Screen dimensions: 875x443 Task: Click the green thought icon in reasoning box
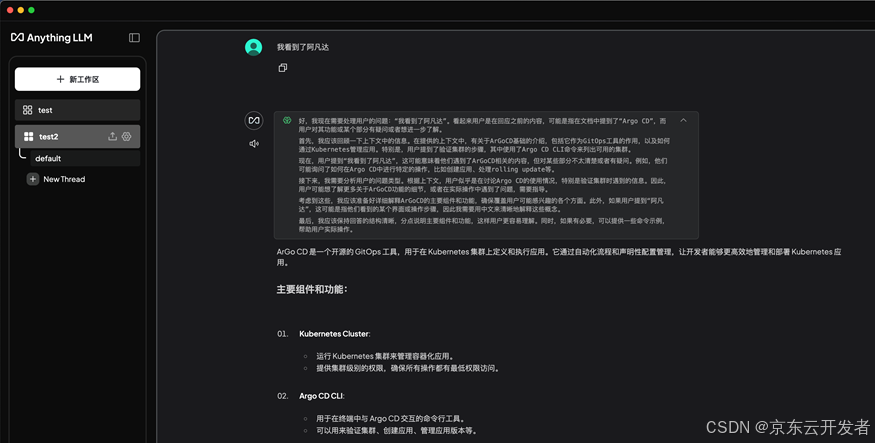coord(287,120)
